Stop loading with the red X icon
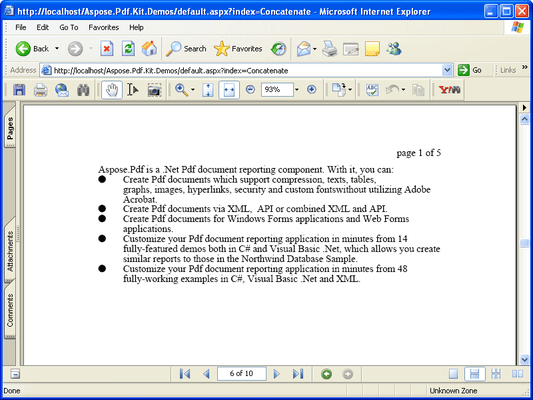 tap(106, 49)
